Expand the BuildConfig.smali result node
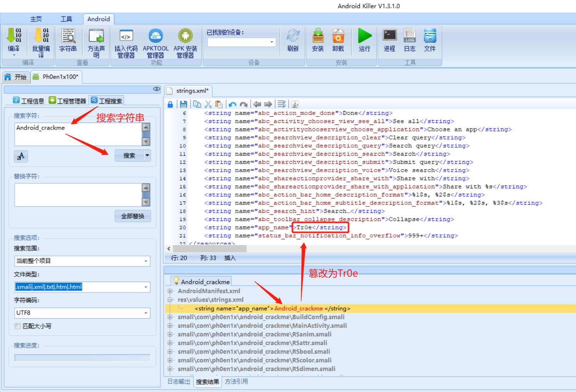 (x=170, y=317)
